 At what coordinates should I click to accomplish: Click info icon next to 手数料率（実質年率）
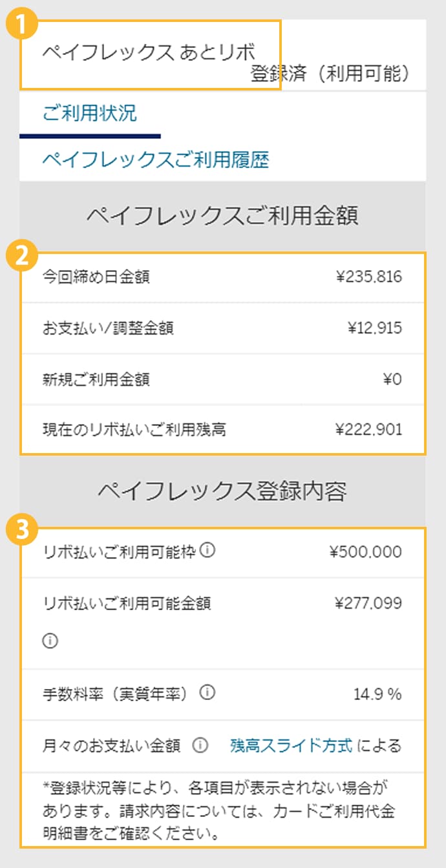(207, 693)
